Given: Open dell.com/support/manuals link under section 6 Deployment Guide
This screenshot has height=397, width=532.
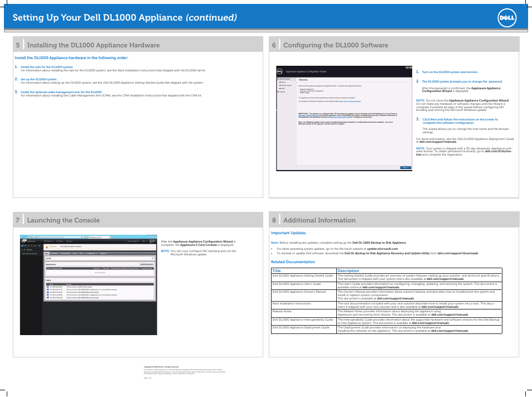Looking at the screenshot, I should coord(438,142).
